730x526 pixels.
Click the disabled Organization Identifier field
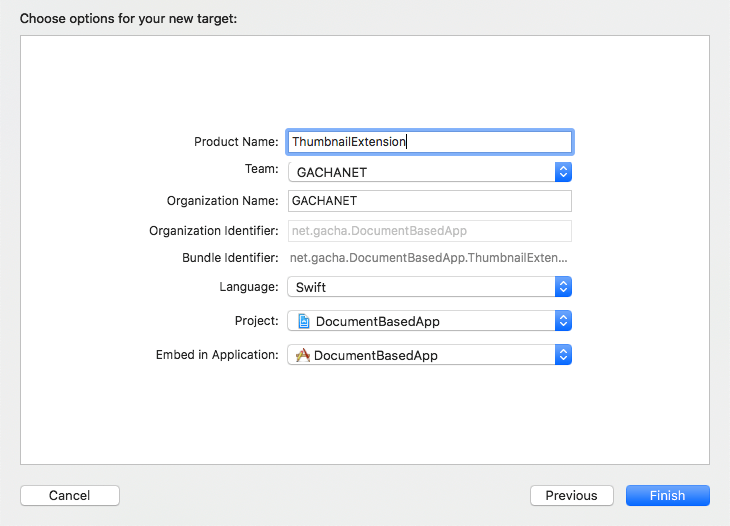pos(430,231)
